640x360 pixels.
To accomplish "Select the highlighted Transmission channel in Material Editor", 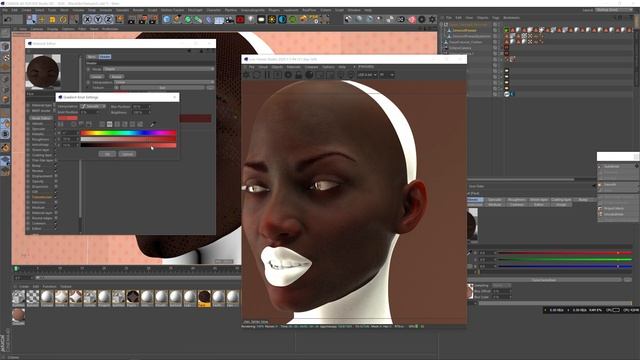I will [42, 197].
